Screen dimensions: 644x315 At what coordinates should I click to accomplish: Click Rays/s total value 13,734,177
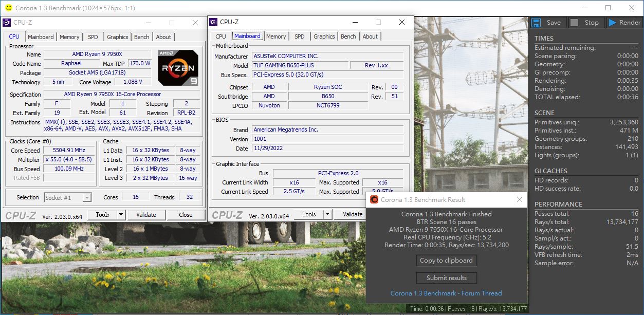[622, 222]
